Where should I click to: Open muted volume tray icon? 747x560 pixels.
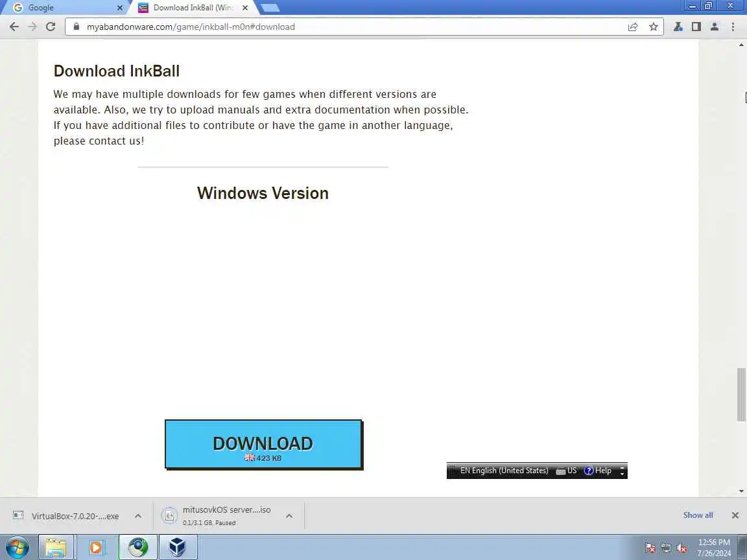click(x=682, y=548)
